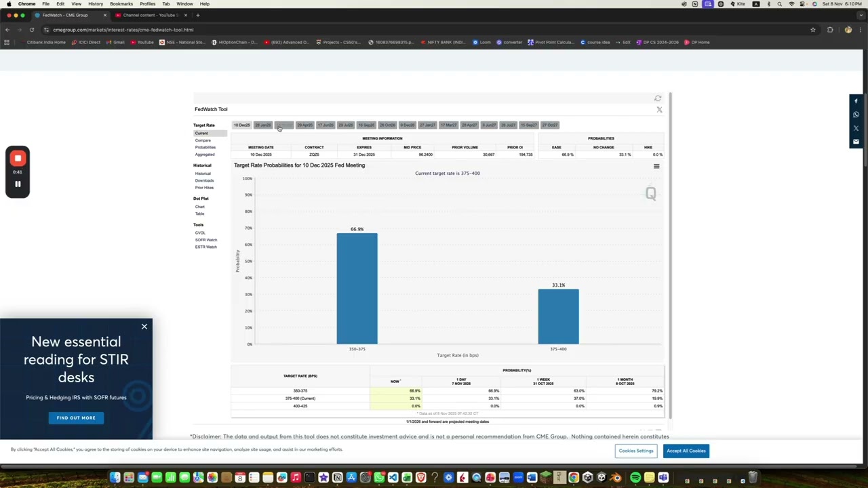Click the 66.9% probability bar

click(x=357, y=289)
